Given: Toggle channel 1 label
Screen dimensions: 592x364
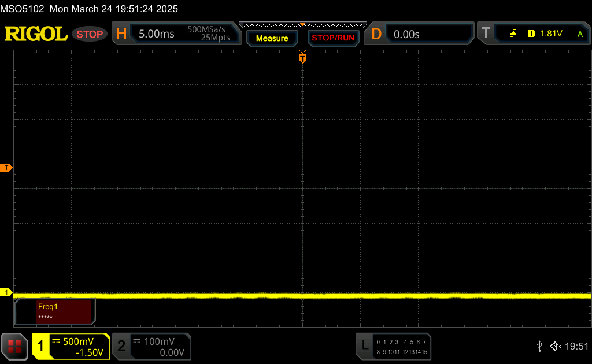Looking at the screenshot, I should [x=40, y=346].
